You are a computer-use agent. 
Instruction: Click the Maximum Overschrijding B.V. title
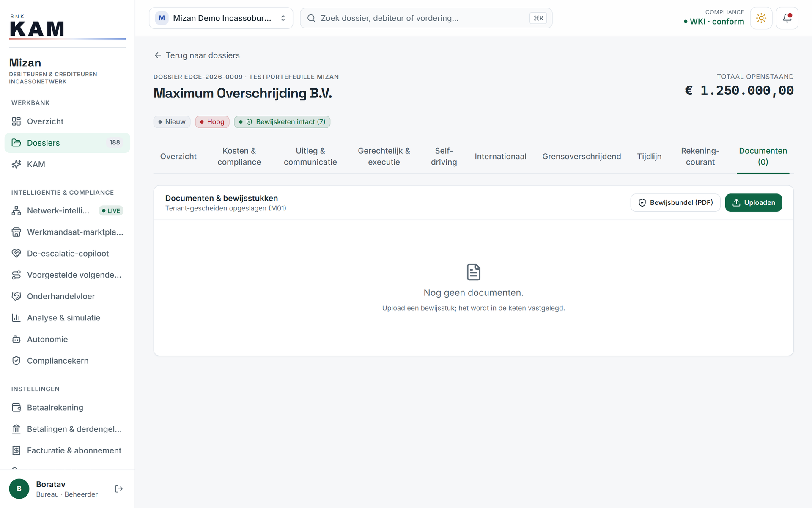click(243, 93)
